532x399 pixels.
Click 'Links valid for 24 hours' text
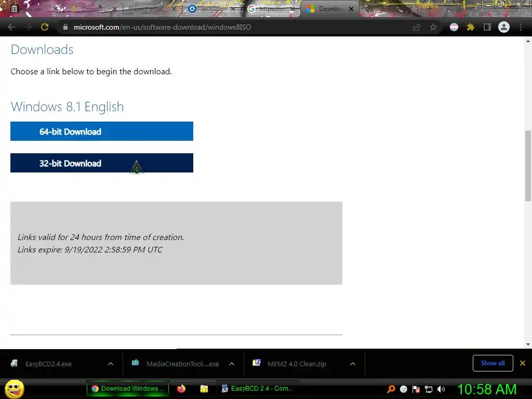tap(101, 237)
